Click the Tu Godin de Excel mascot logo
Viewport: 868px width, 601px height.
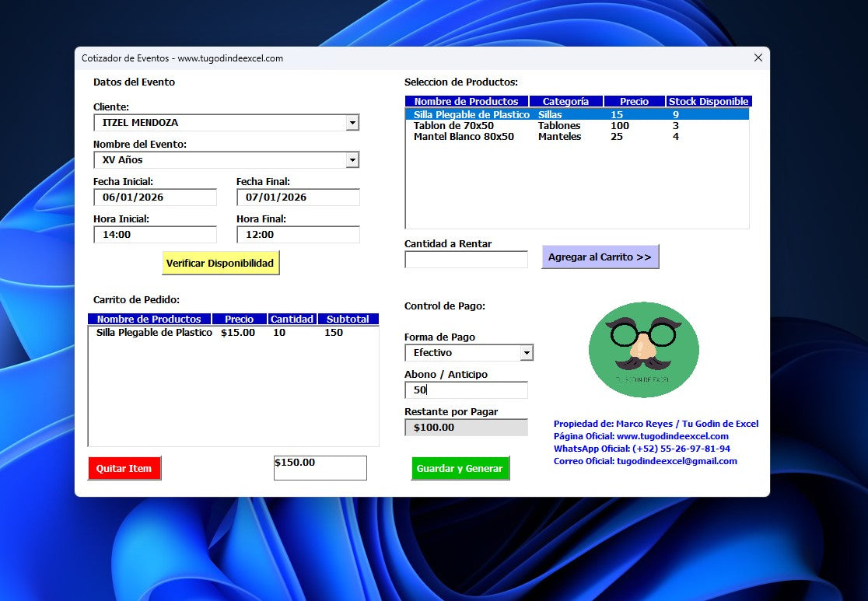[x=643, y=350]
